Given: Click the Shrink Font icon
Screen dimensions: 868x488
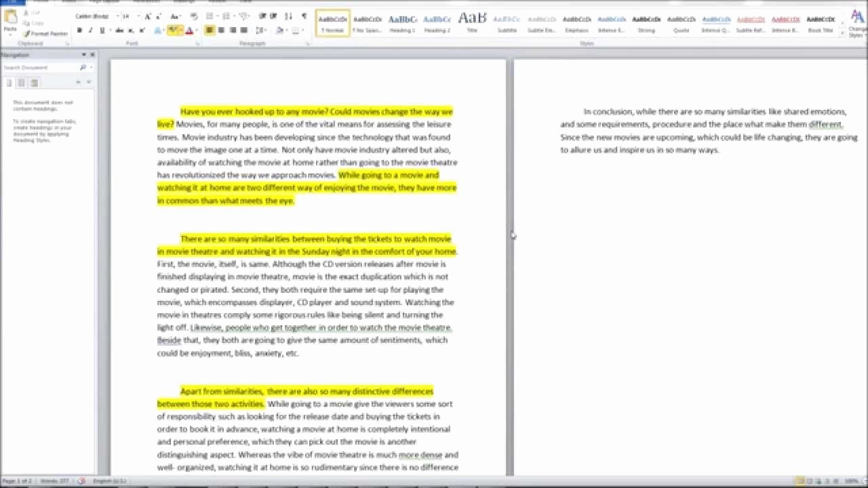Looking at the screenshot, I should (x=158, y=16).
